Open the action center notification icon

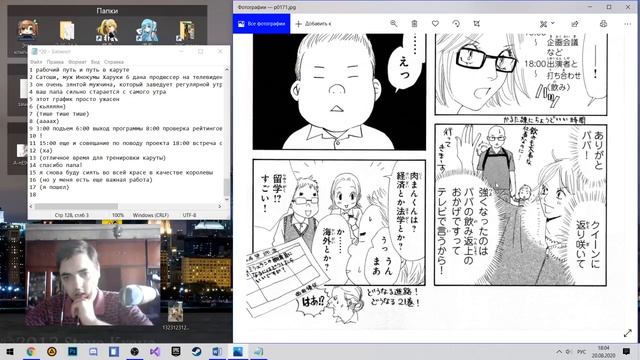pos(627,351)
